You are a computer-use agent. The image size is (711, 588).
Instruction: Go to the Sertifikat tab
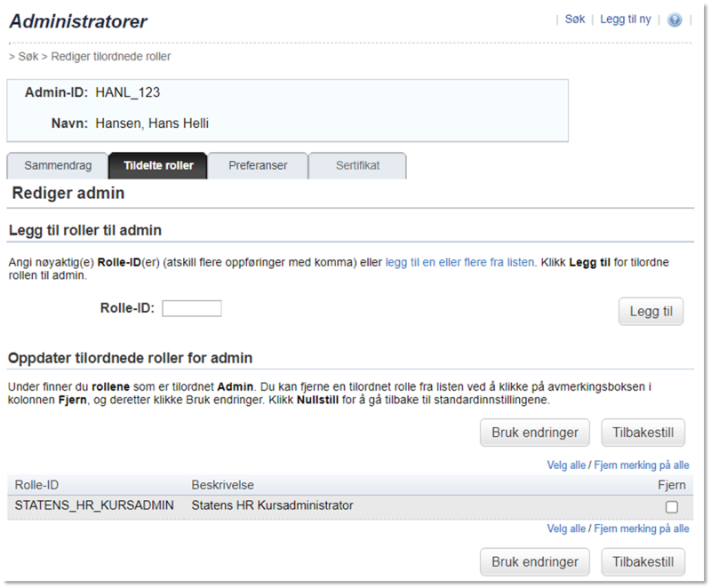click(357, 166)
